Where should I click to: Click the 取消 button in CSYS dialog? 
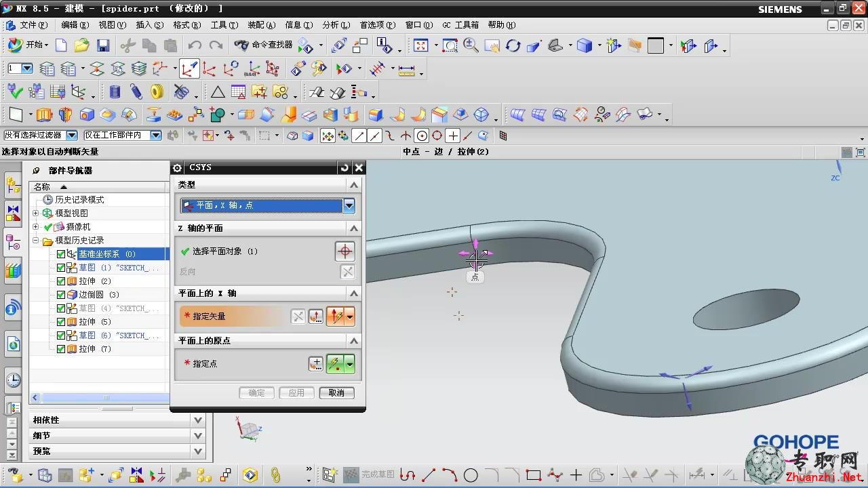(336, 393)
